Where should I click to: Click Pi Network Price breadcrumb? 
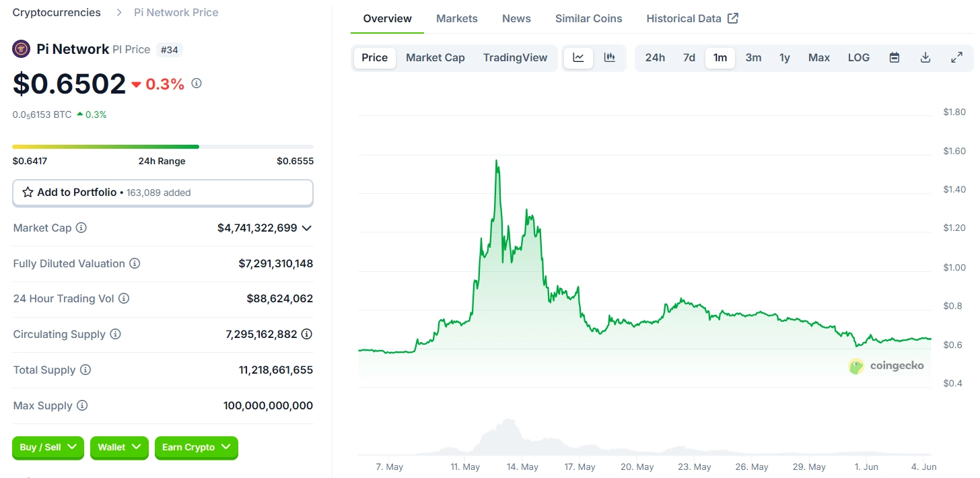click(176, 12)
